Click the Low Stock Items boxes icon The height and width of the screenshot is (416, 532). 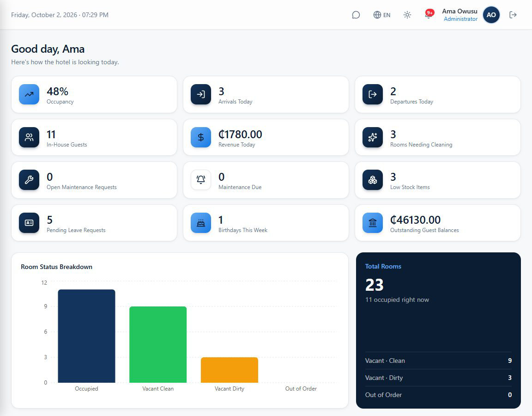click(x=373, y=180)
